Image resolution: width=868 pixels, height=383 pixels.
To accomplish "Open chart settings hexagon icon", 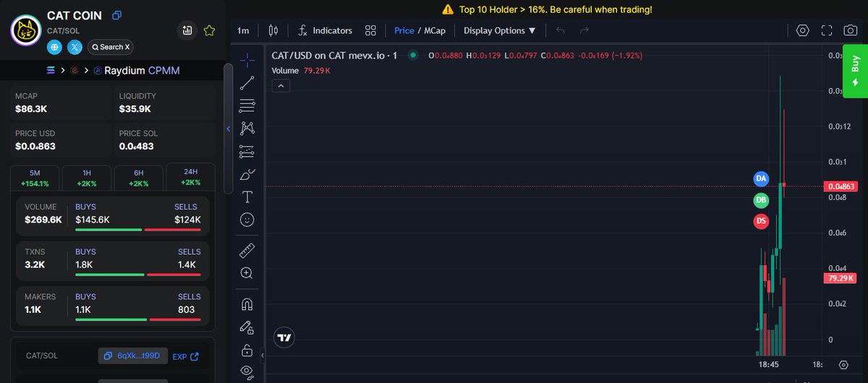I will pyautogui.click(x=802, y=30).
